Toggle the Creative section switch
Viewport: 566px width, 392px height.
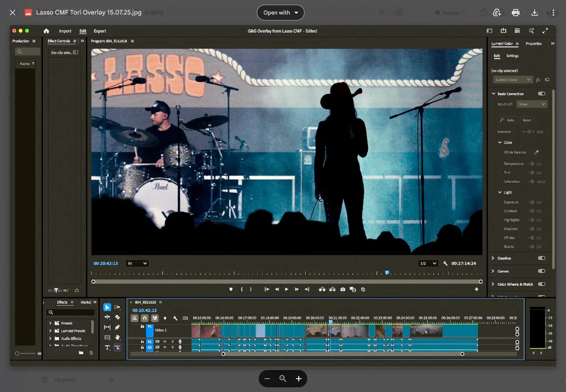point(542,258)
